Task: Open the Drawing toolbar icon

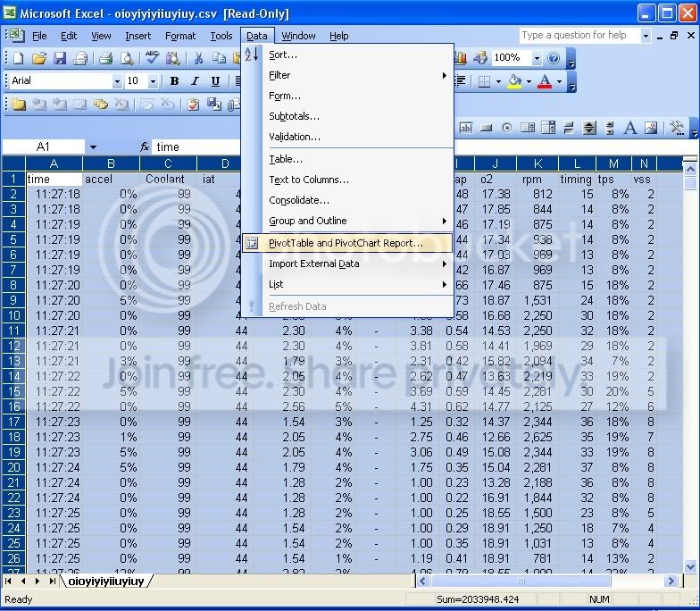Action: (x=480, y=57)
